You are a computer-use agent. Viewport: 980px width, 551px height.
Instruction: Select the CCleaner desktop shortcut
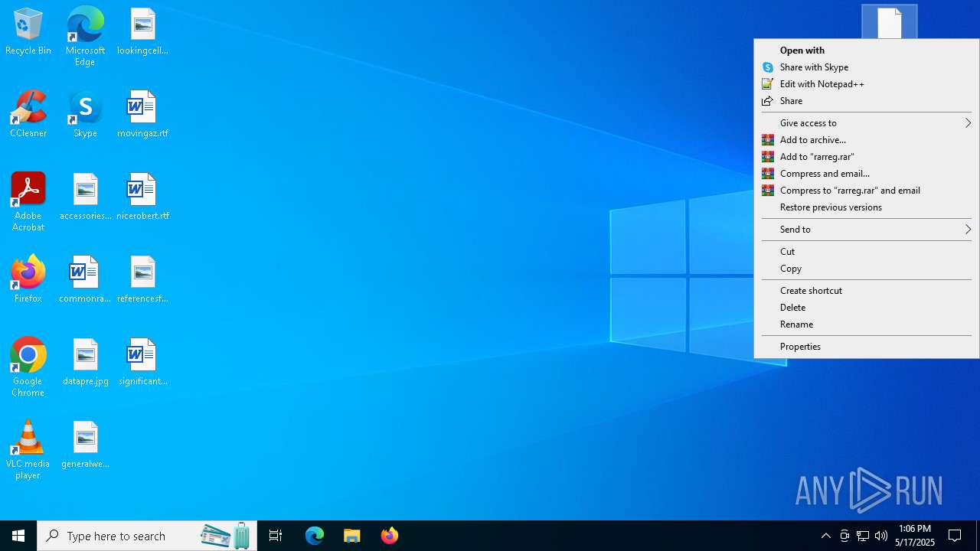[x=28, y=115]
